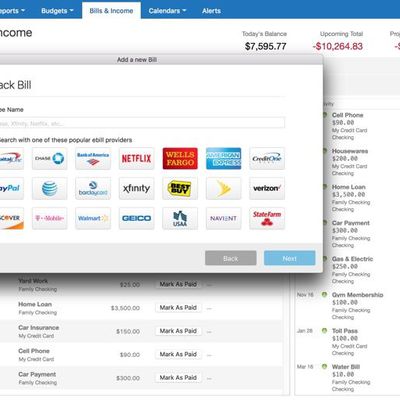Click green status dot beside Cell Phone
This screenshot has height=400, width=400.
pos(325,115)
